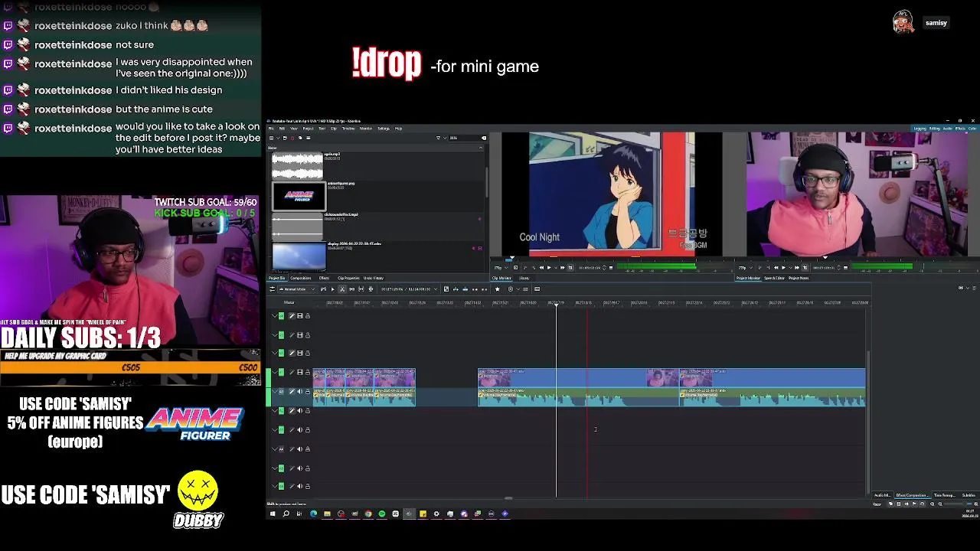Fast forward the Project Monitor

(x=797, y=267)
